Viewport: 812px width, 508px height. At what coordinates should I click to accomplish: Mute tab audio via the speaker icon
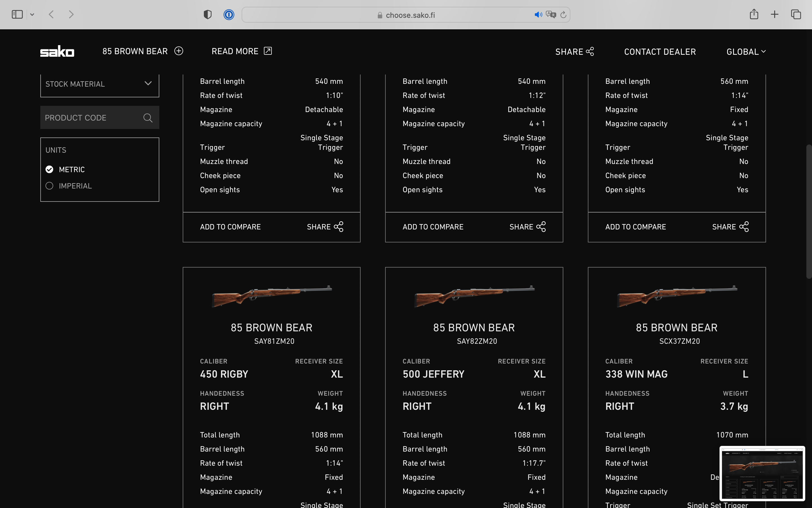point(538,15)
